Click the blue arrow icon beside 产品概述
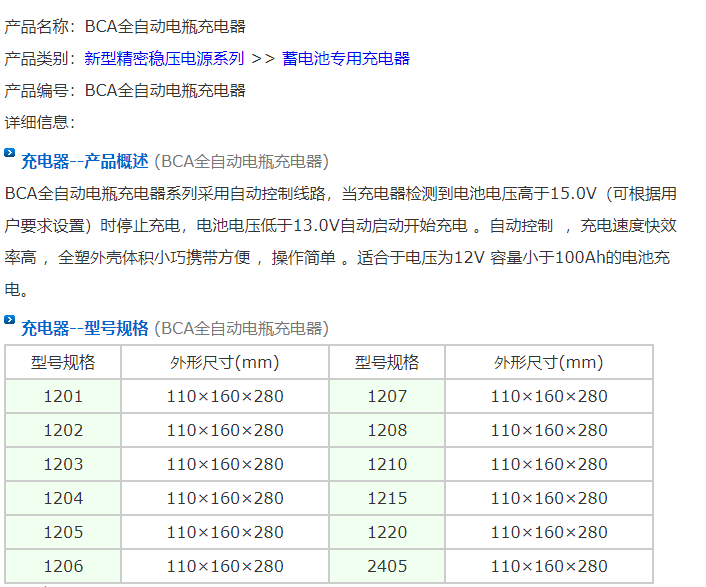The height and width of the screenshot is (587, 706). pos(10,154)
